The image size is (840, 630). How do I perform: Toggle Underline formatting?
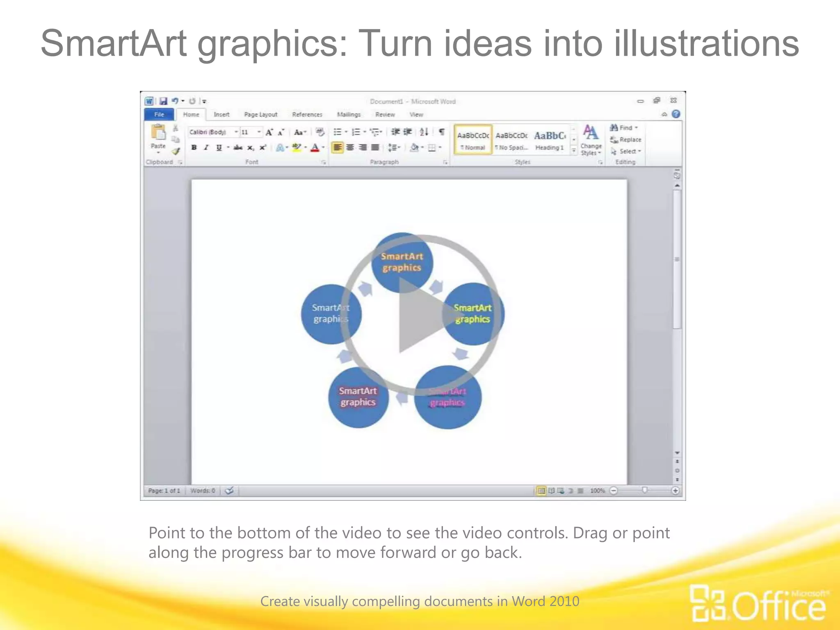[219, 148]
